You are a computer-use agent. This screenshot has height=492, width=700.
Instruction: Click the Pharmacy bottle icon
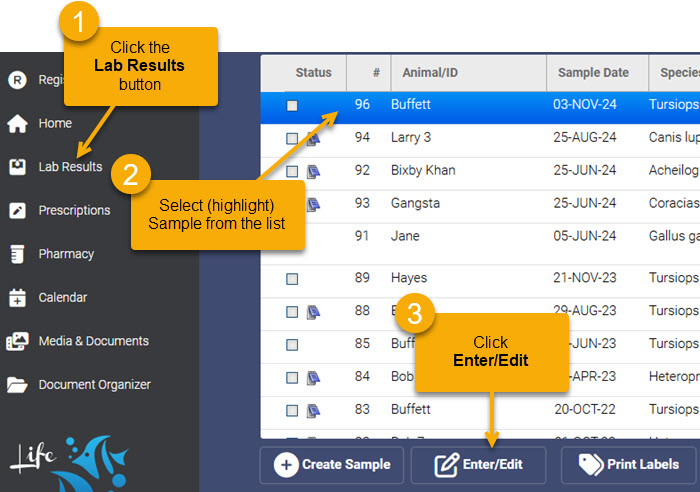coord(17,254)
